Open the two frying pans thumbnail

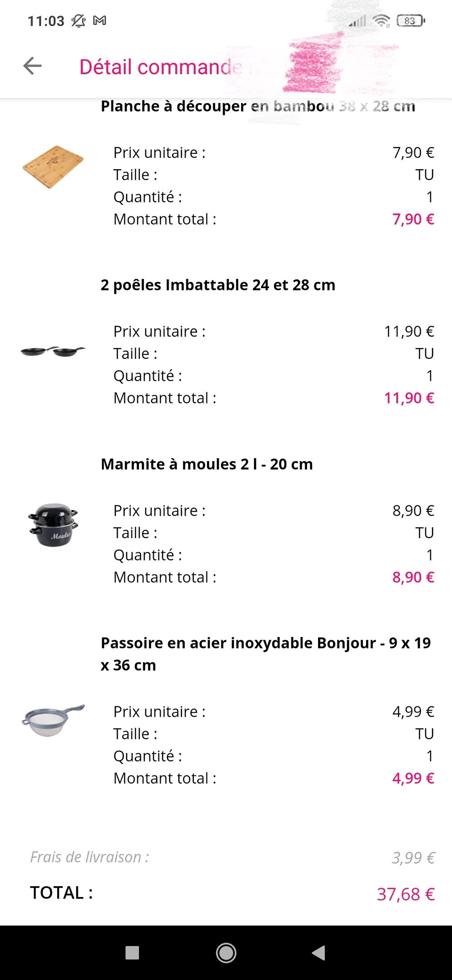pyautogui.click(x=53, y=351)
